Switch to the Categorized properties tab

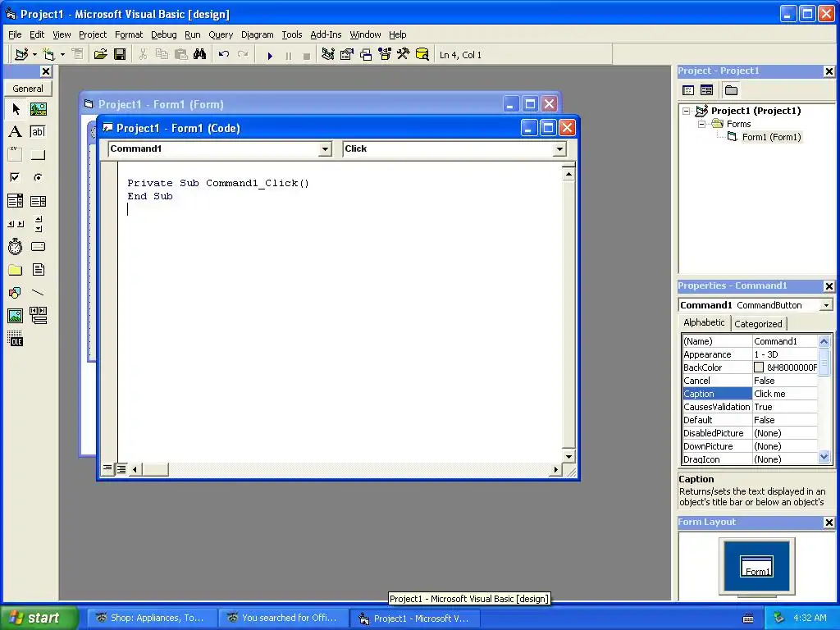click(758, 323)
